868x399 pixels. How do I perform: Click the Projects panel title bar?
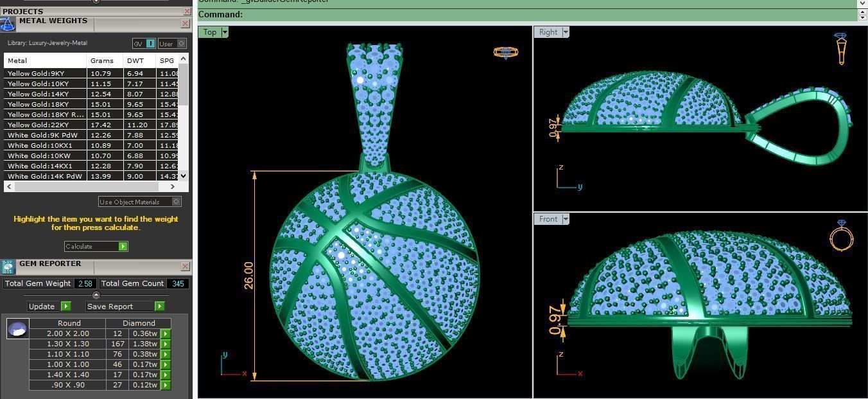[x=91, y=11]
